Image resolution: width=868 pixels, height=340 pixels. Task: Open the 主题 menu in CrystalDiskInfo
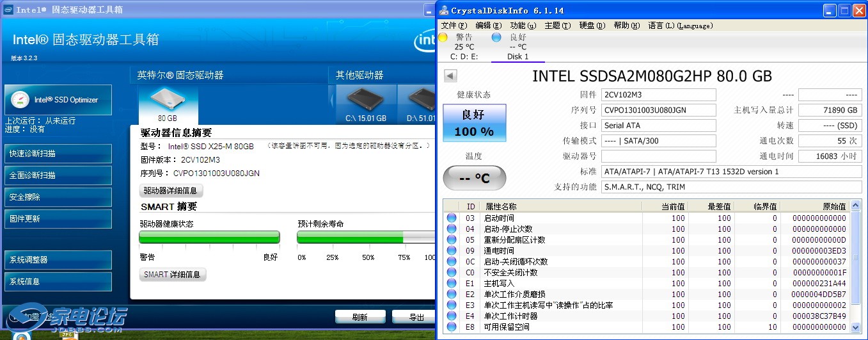(557, 26)
